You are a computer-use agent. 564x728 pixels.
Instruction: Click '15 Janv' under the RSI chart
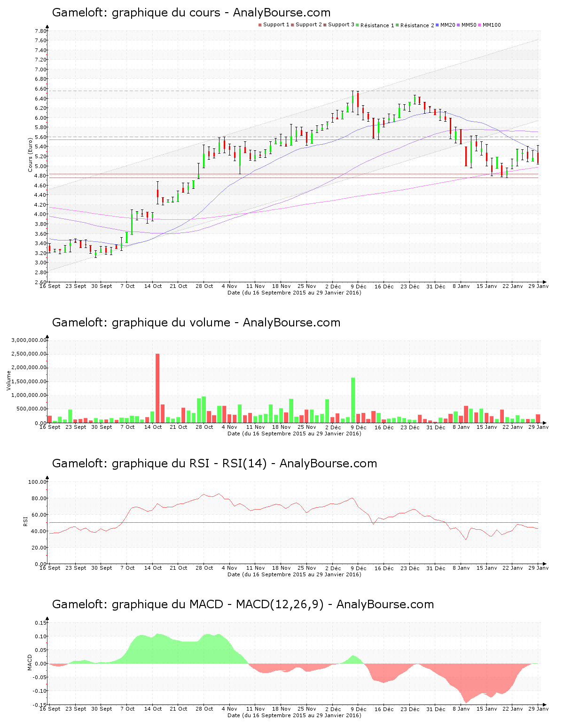coord(487,568)
